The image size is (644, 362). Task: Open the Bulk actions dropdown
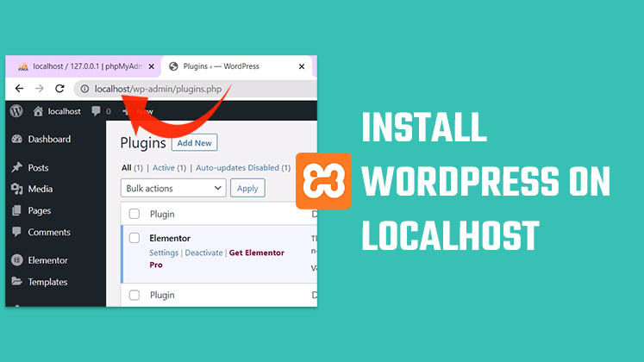[x=173, y=188]
